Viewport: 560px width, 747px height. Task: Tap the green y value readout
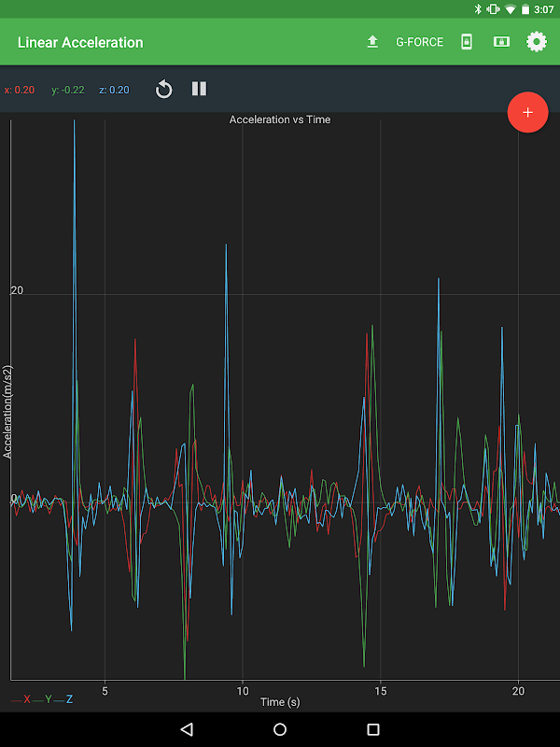click(68, 90)
